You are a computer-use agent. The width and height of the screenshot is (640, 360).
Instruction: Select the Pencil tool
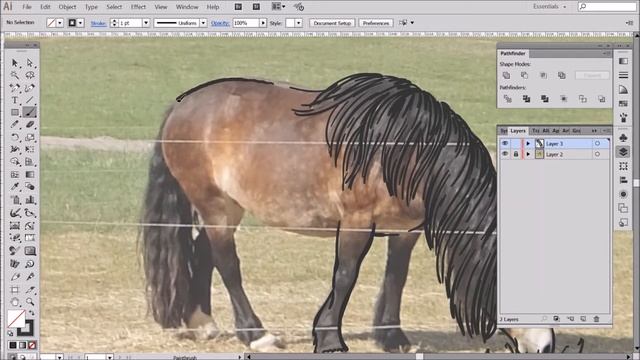[15, 125]
